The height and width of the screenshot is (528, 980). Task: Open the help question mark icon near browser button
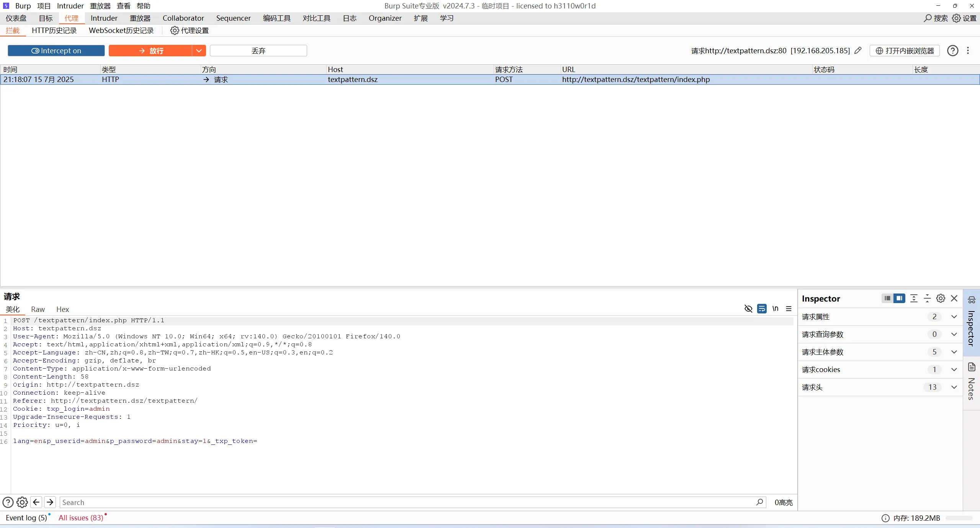coord(952,51)
